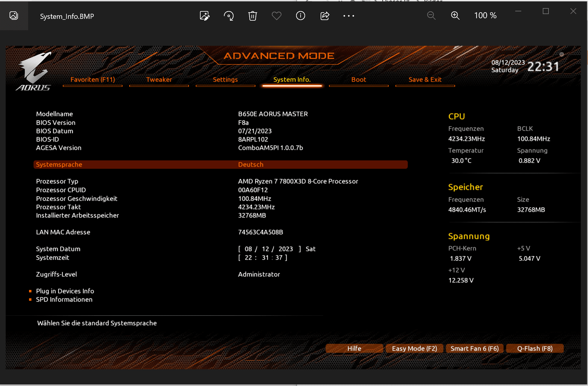Image resolution: width=588 pixels, height=386 pixels.
Task: Share the image using the share icon
Action: [x=325, y=16]
